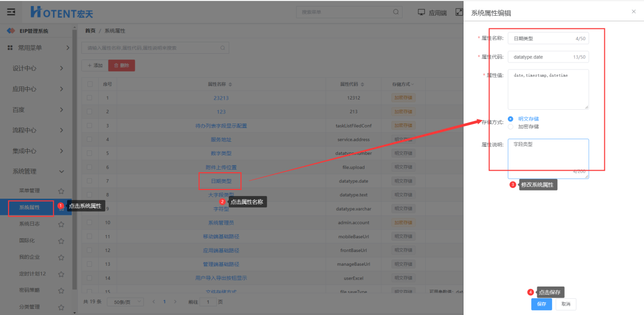Click the red 删除 button
Screen dimensions: 644x315
121,66
